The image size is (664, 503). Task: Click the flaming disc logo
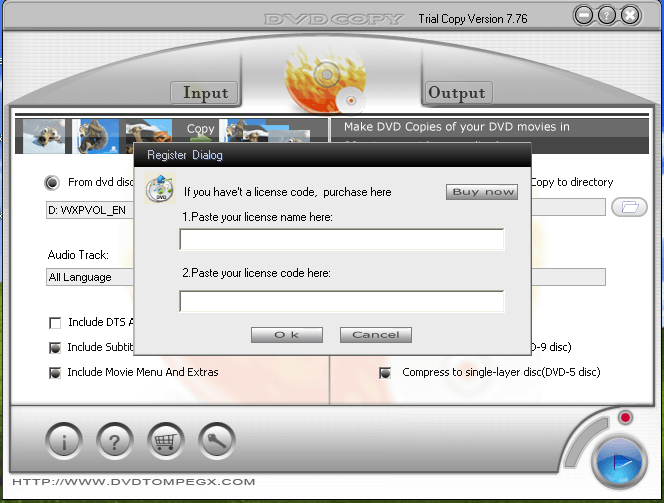click(x=326, y=80)
